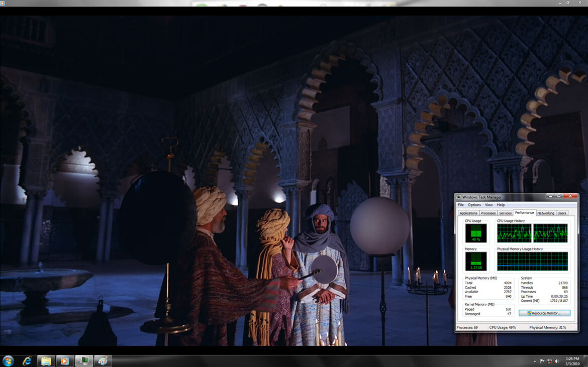Click the Available value 2787

(508, 292)
